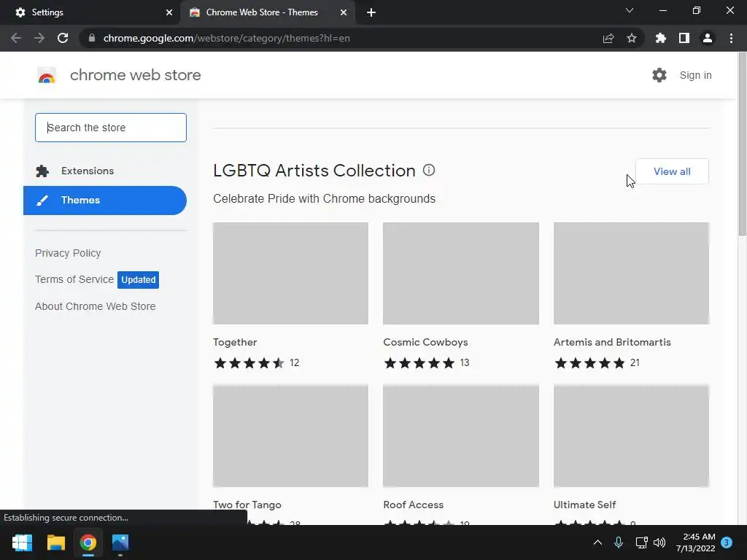Bookmark this tab with the star icon
This screenshot has height=560, width=747.
click(x=632, y=38)
